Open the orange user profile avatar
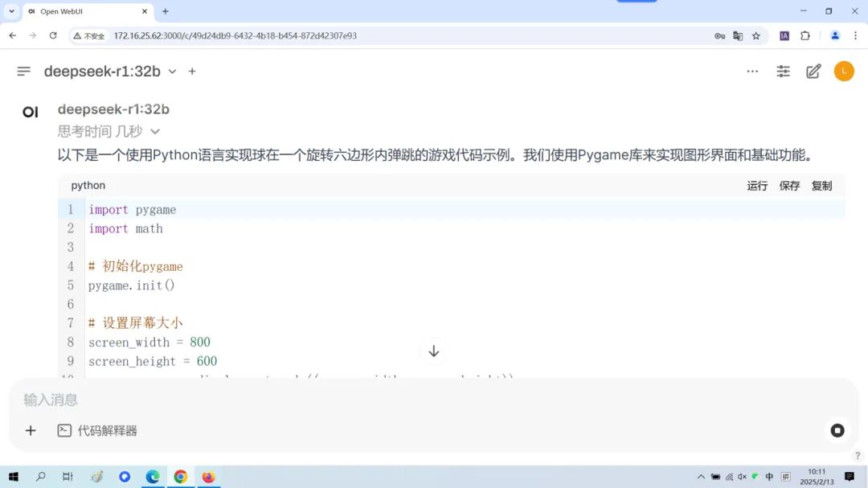868x488 pixels. point(844,71)
